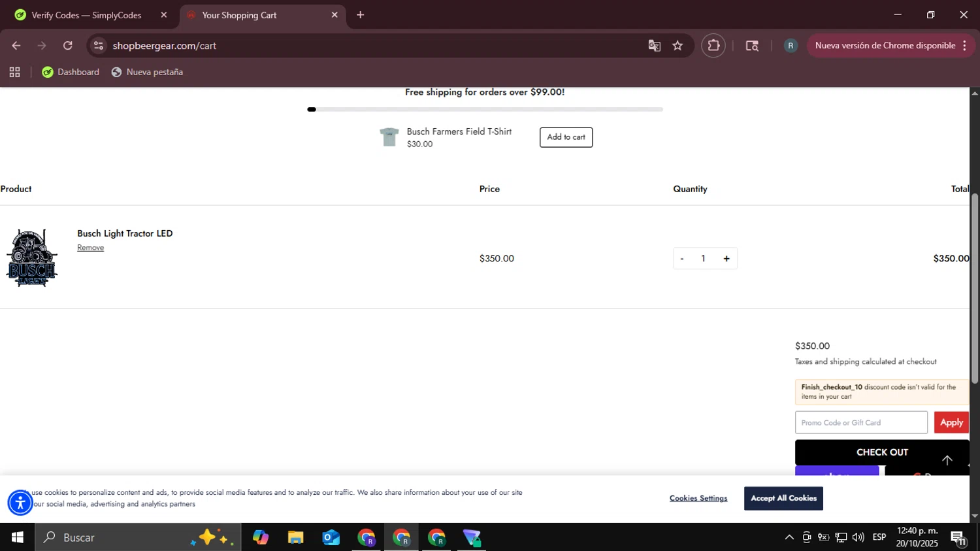Increase quantity with plus button
Image resolution: width=980 pixels, height=551 pixels.
coord(727,259)
